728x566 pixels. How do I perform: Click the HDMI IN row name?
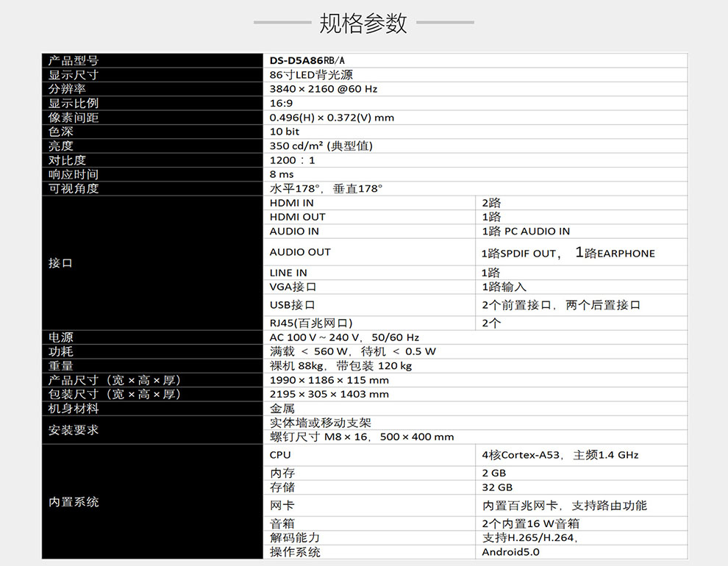[292, 203]
